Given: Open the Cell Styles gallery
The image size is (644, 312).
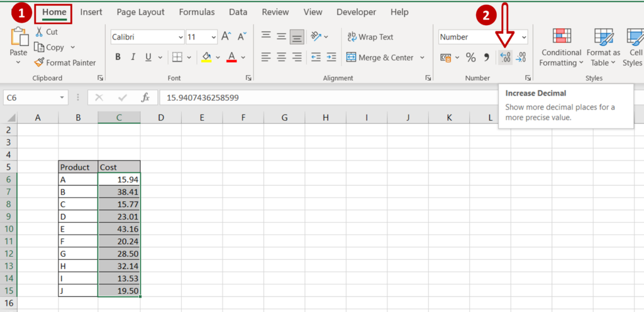Looking at the screenshot, I should pyautogui.click(x=633, y=48).
